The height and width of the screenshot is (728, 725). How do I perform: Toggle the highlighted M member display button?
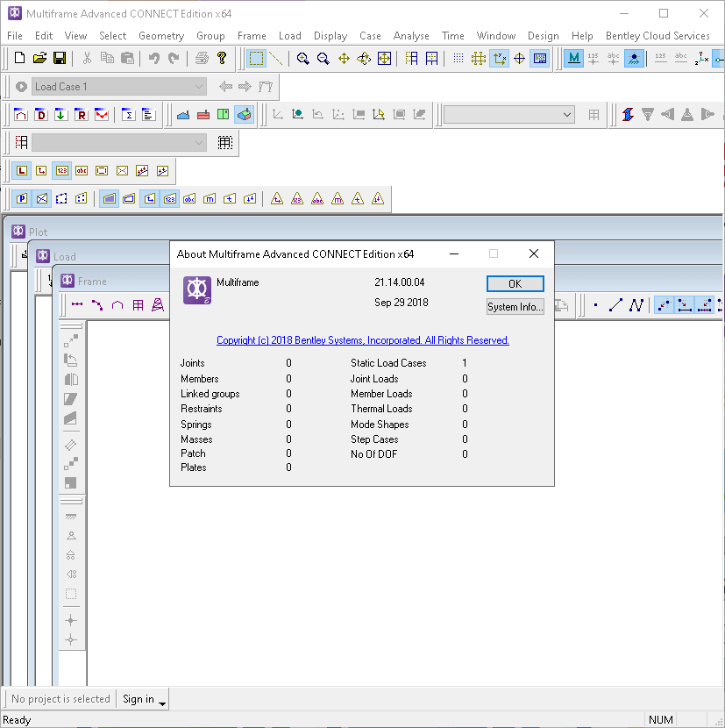tap(573, 59)
